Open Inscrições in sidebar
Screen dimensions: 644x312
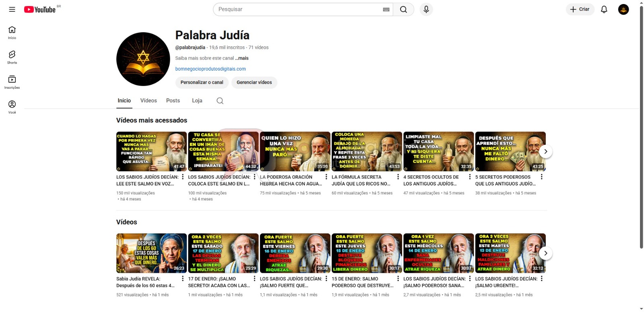coord(12,82)
